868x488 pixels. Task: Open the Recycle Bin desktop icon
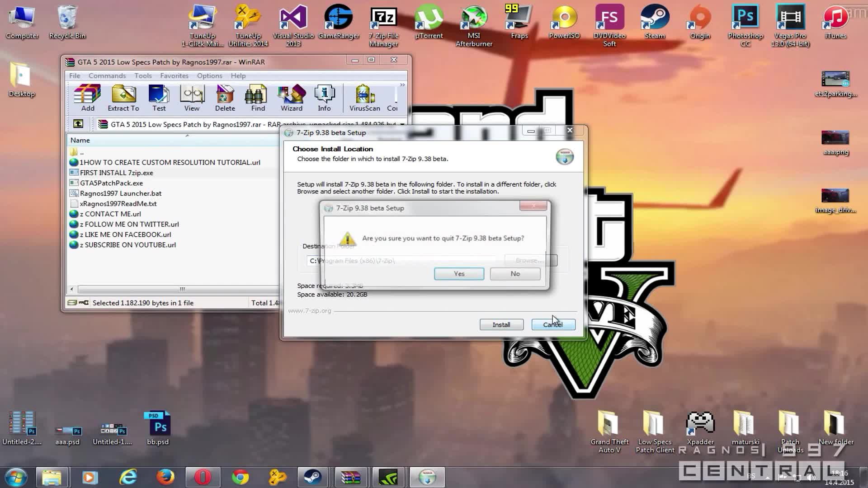coord(67,22)
